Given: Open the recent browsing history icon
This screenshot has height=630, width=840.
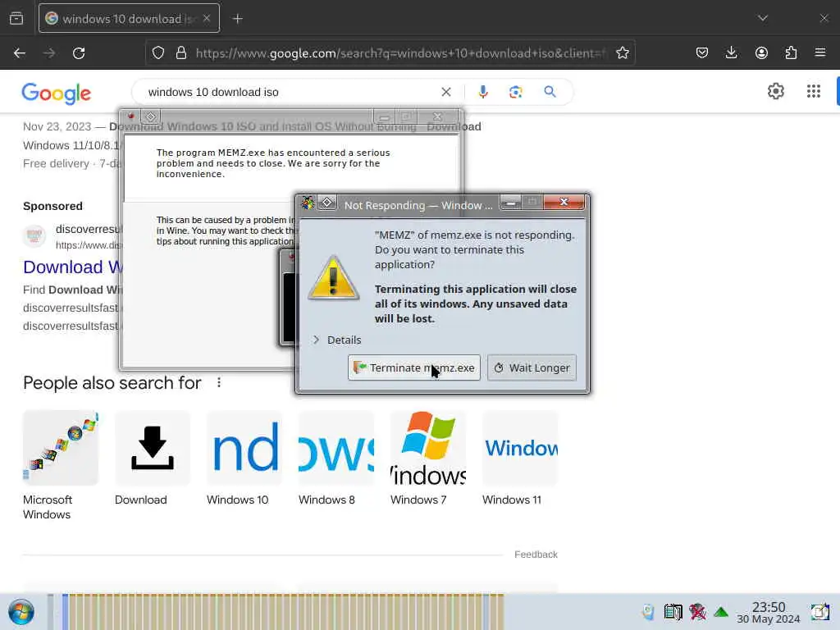Looking at the screenshot, I should (16, 19).
